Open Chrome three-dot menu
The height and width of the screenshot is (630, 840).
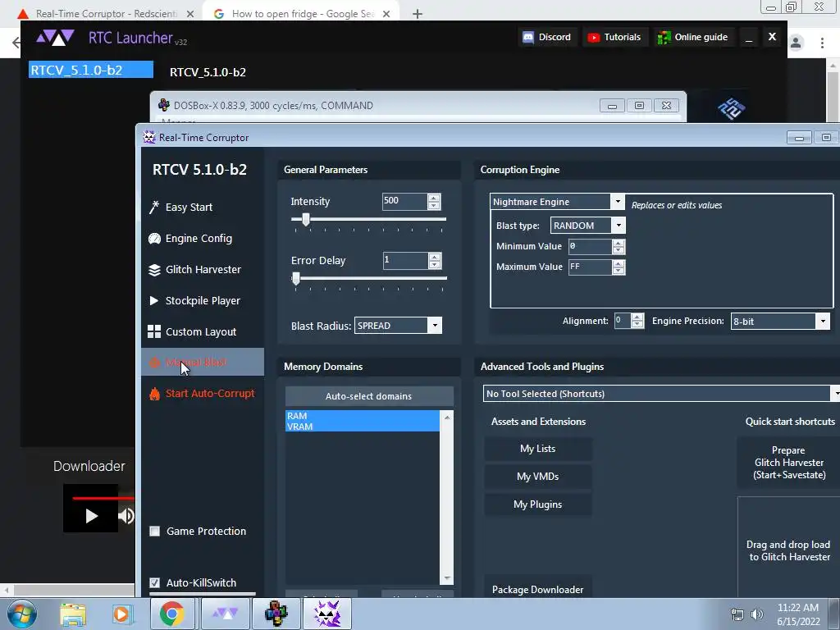(822, 43)
